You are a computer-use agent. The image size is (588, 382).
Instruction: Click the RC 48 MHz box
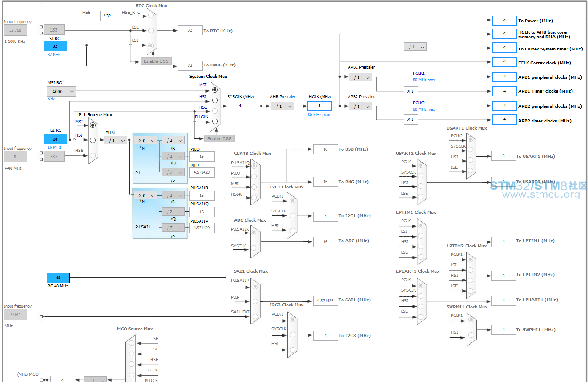(x=58, y=278)
